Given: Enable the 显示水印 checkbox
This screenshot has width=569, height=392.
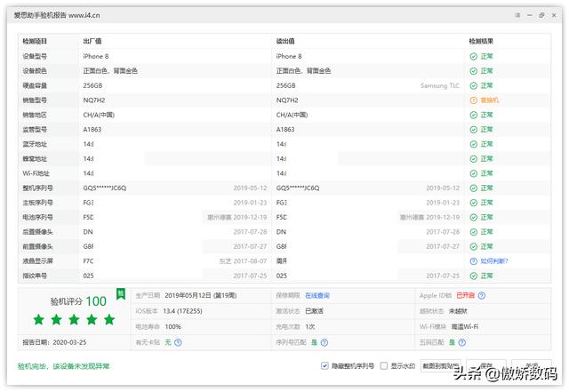Looking at the screenshot, I should click(384, 366).
